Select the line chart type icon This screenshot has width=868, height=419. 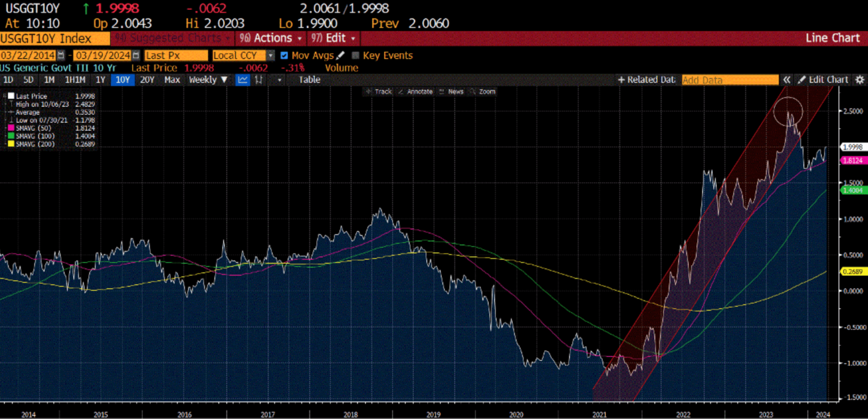(242, 80)
